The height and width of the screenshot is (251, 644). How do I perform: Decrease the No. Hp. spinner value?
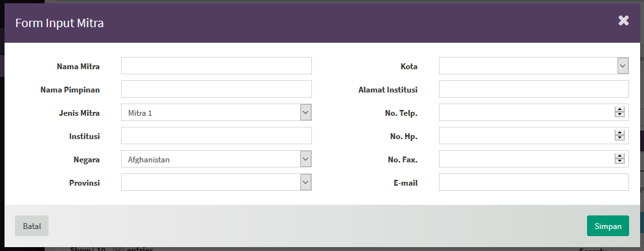pyautogui.click(x=619, y=138)
